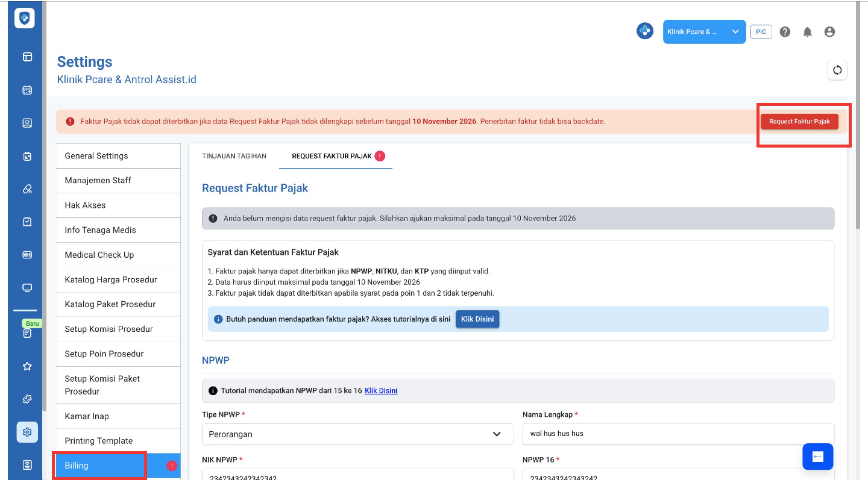This screenshot has height=480, width=868.
Task: Click the pill icon in sidebar
Action: [x=27, y=189]
